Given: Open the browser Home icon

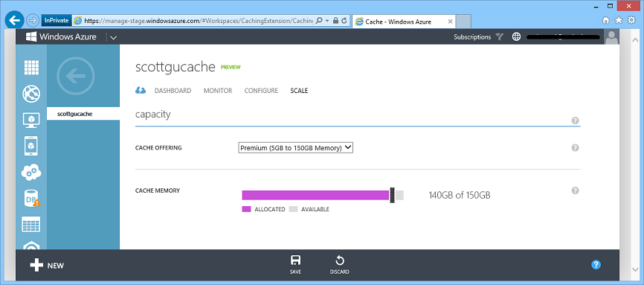Looking at the screenshot, I should pos(606,20).
